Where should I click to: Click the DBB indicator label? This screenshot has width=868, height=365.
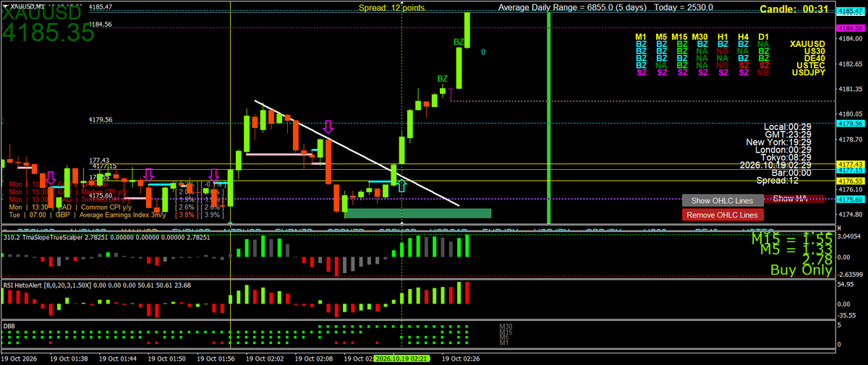pyautogui.click(x=9, y=325)
